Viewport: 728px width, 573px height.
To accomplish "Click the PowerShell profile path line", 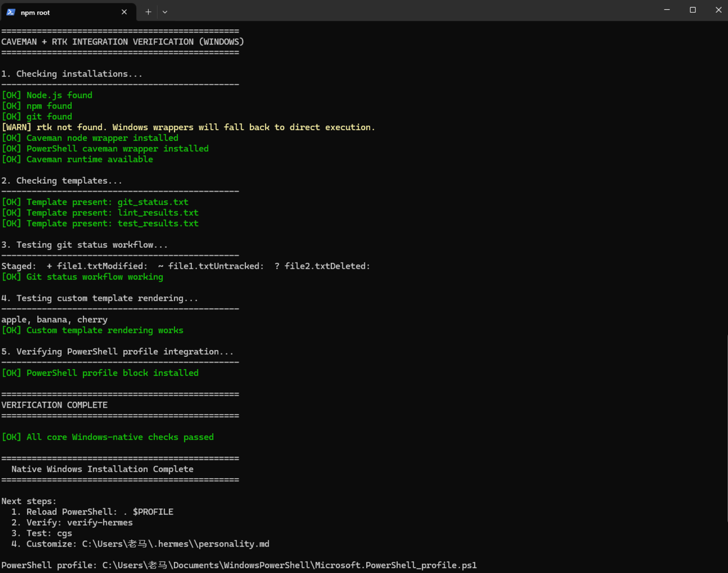I will click(239, 565).
